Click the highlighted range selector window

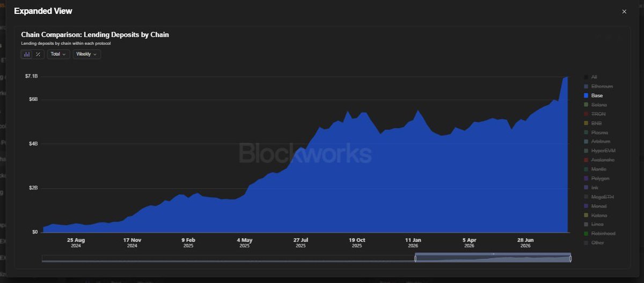point(493,258)
